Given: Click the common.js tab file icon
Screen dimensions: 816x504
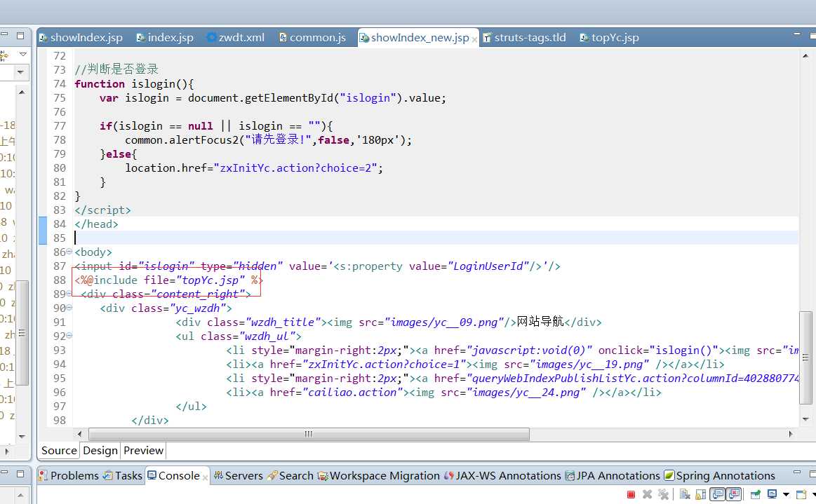Looking at the screenshot, I should (283, 37).
